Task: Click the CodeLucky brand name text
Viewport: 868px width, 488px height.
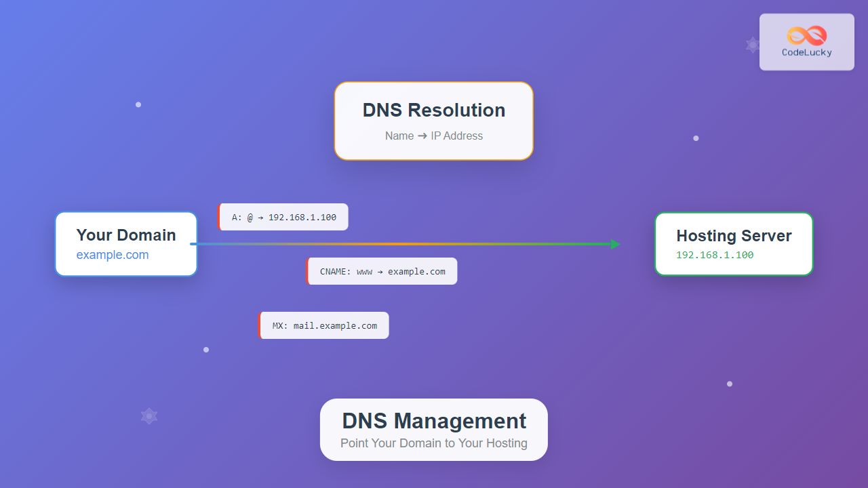Action: point(806,52)
